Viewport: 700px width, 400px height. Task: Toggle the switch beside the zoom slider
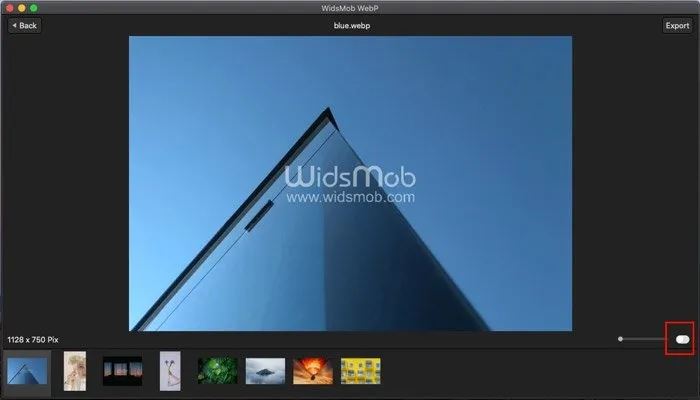click(x=682, y=340)
